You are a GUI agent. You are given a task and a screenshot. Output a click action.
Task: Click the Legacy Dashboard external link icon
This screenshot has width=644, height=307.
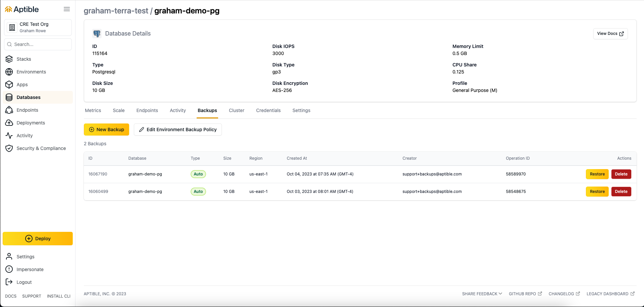point(633,294)
